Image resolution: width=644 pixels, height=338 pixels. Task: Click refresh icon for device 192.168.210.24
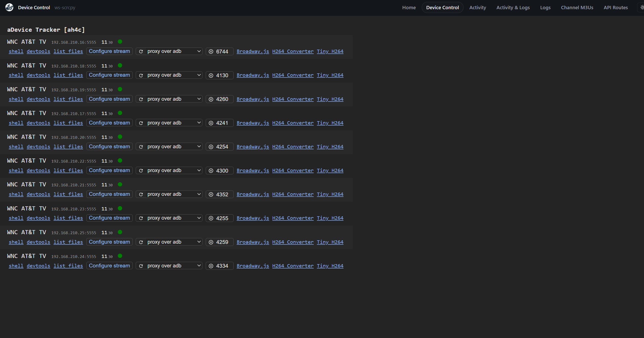pyautogui.click(x=141, y=266)
